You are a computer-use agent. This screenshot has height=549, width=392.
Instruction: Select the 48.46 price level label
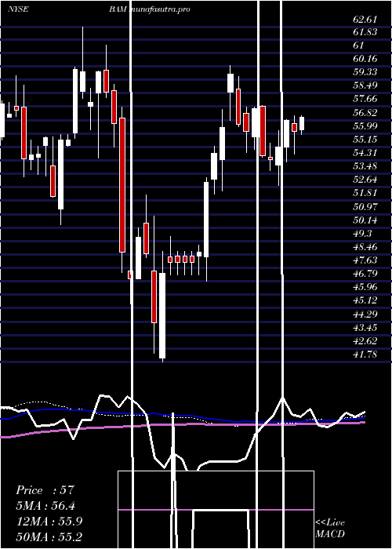pos(365,247)
